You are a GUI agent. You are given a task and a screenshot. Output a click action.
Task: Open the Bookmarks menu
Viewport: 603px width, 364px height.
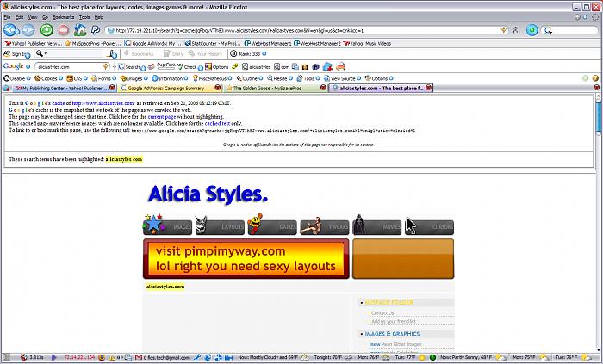click(x=63, y=17)
